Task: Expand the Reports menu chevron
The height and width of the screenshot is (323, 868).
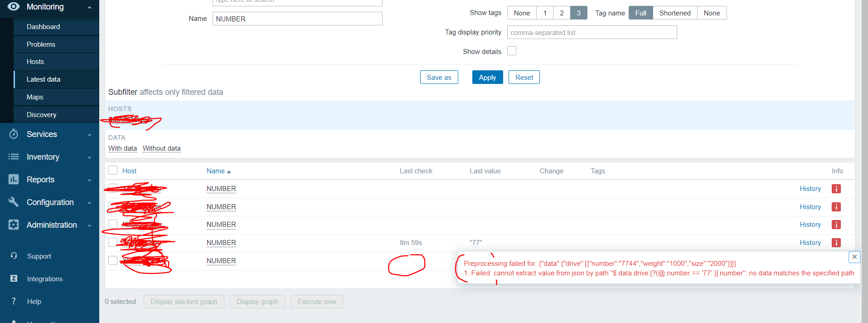Action: coord(89,180)
